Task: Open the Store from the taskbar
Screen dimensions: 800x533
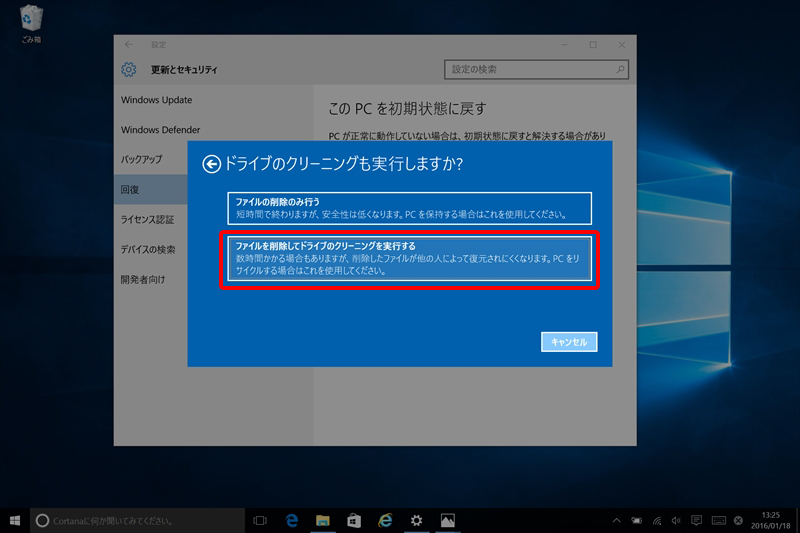Action: (x=354, y=521)
